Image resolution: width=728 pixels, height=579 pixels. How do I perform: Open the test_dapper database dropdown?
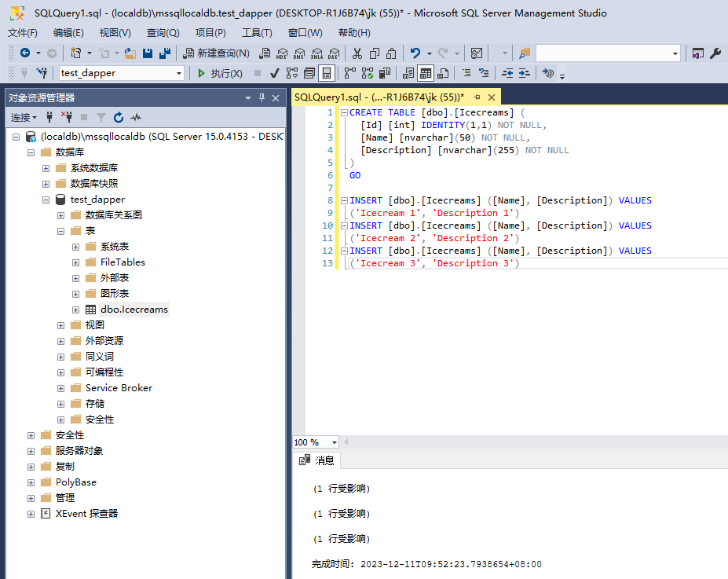click(x=179, y=73)
